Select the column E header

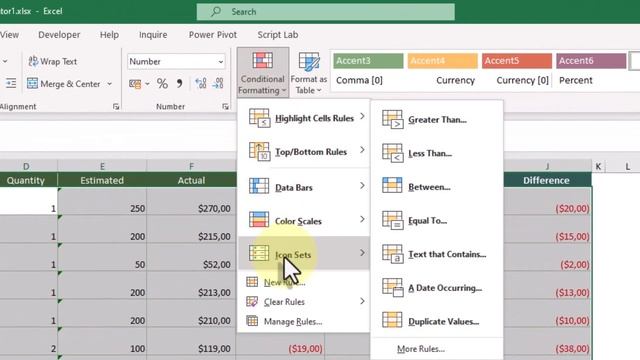tap(102, 166)
